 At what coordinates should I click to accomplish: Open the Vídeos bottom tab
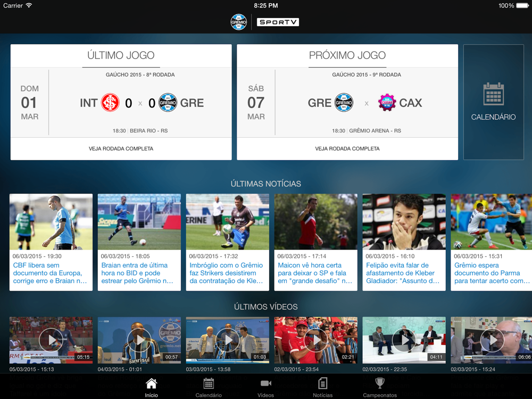point(265,387)
